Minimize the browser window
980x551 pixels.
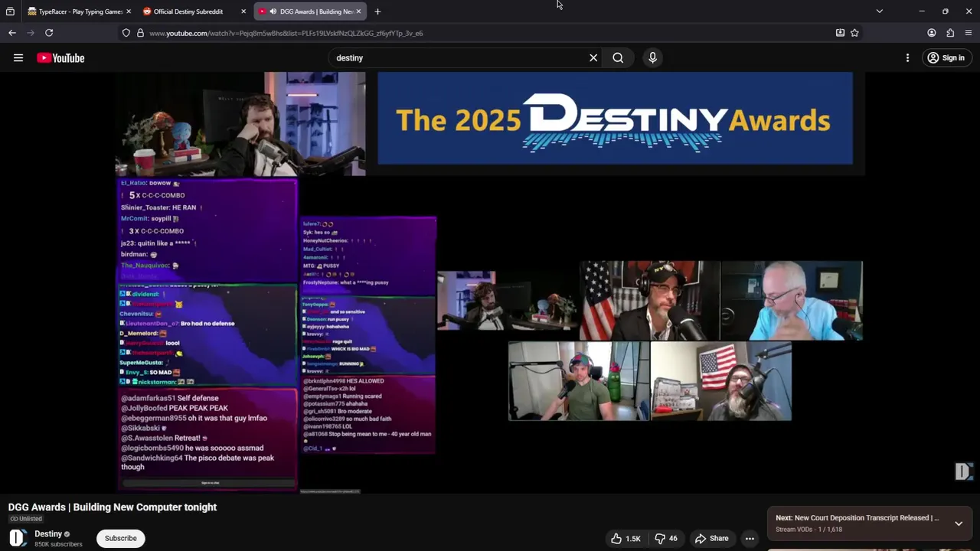922,11
